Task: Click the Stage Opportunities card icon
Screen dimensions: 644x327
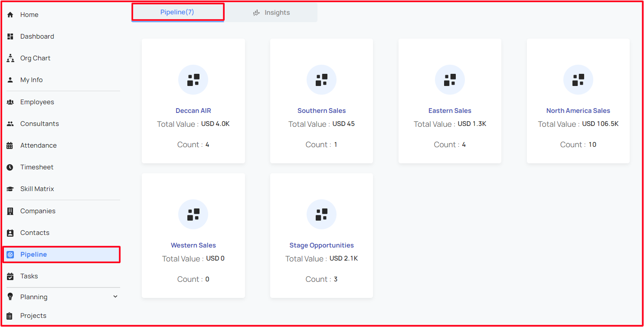Action: pyautogui.click(x=321, y=215)
